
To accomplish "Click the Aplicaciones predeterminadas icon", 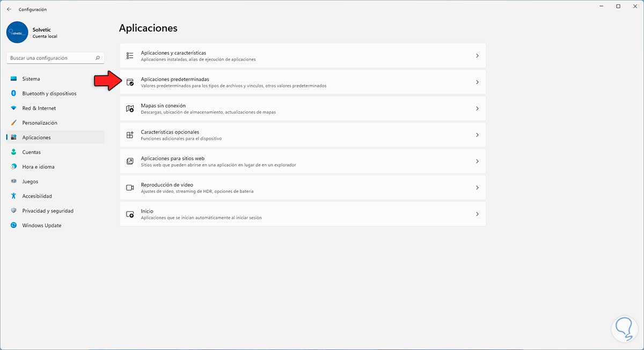I will [130, 82].
